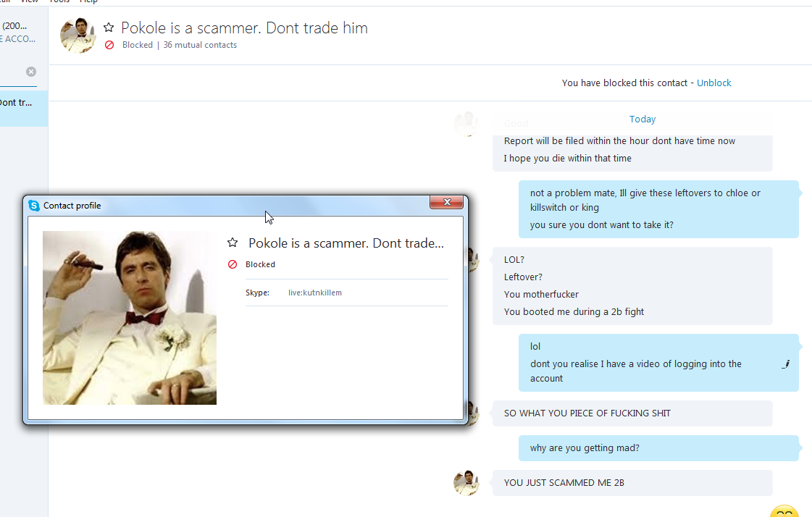Click the edit pencil icon on the video message
812x517 pixels.
786,364
